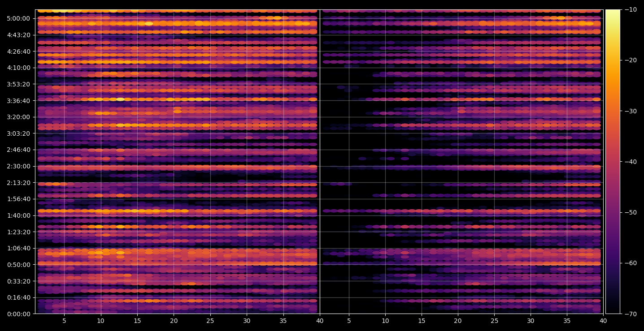Image resolution: width=644 pixels, height=331 pixels.
Task: Click the 4:43:20 y-axis time label
Action: (18, 35)
